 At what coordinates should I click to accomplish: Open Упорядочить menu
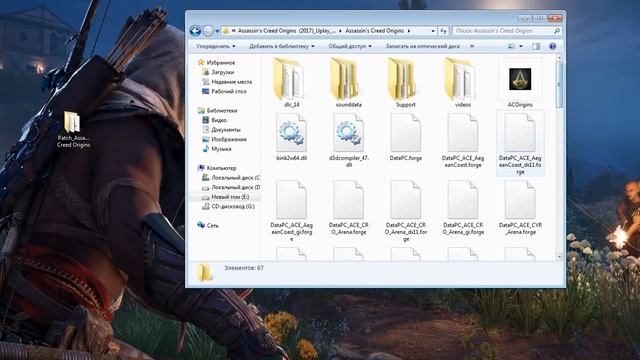pos(216,46)
